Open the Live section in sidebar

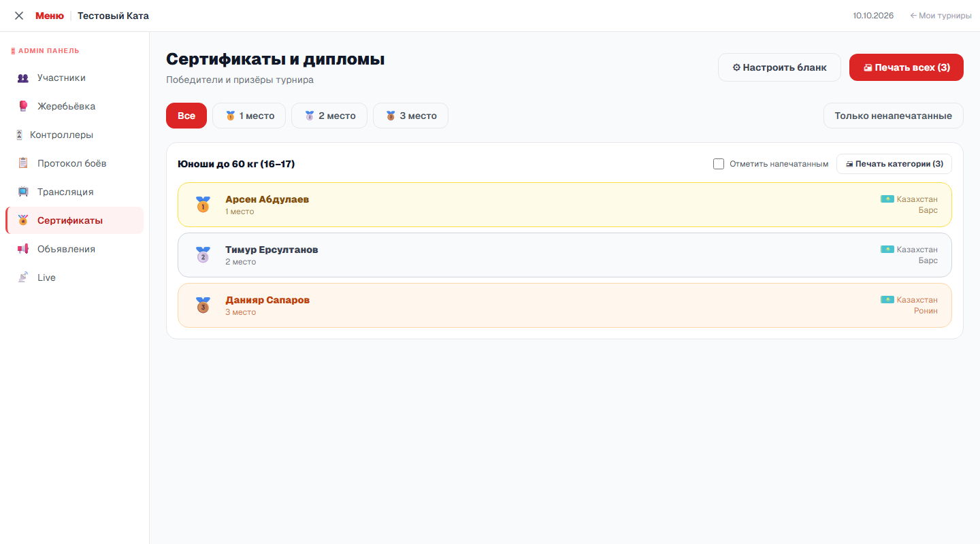coord(75,278)
